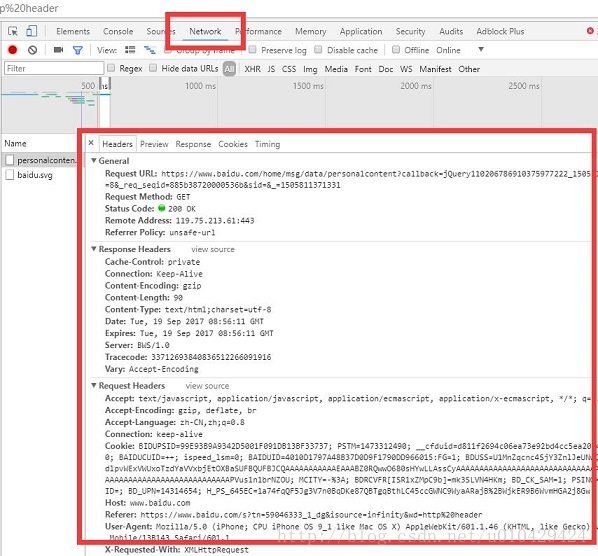Switch to the Audits tab
This screenshot has width=598, height=556.
451,31
